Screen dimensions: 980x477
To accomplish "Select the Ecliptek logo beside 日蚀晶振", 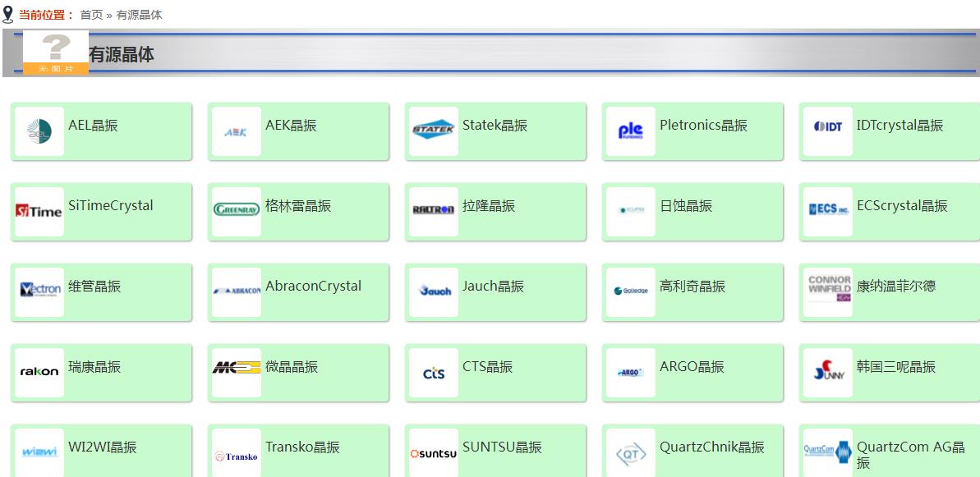I will tap(631, 212).
